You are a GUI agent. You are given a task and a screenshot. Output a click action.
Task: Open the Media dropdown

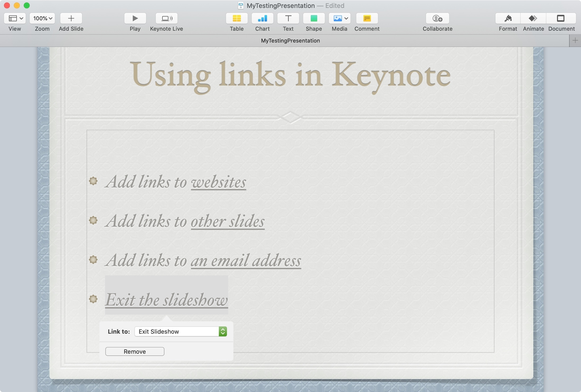click(339, 18)
